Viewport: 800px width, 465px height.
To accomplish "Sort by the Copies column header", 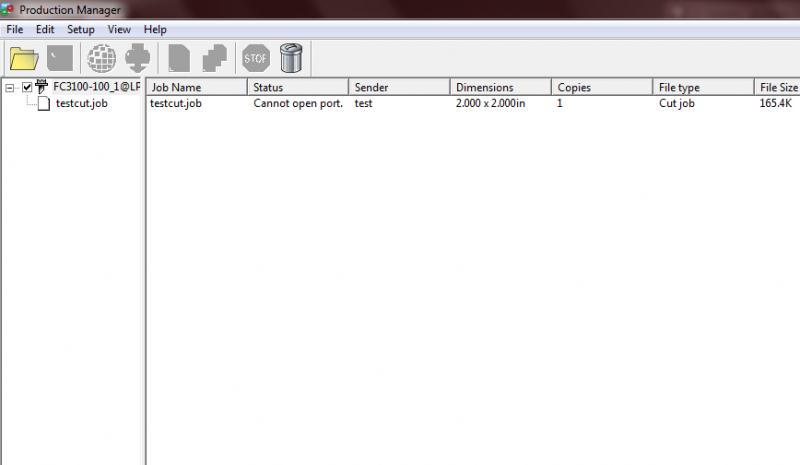I will point(602,87).
